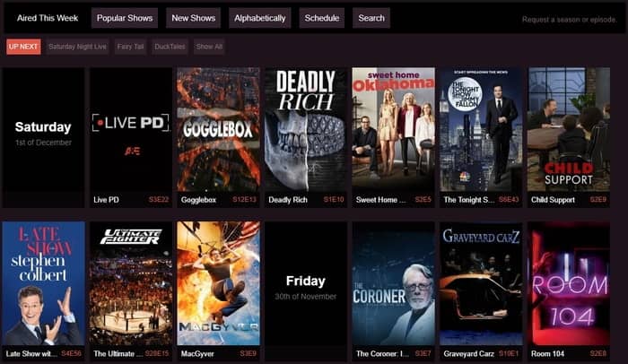Click The Coroner: I... title text

point(381,353)
